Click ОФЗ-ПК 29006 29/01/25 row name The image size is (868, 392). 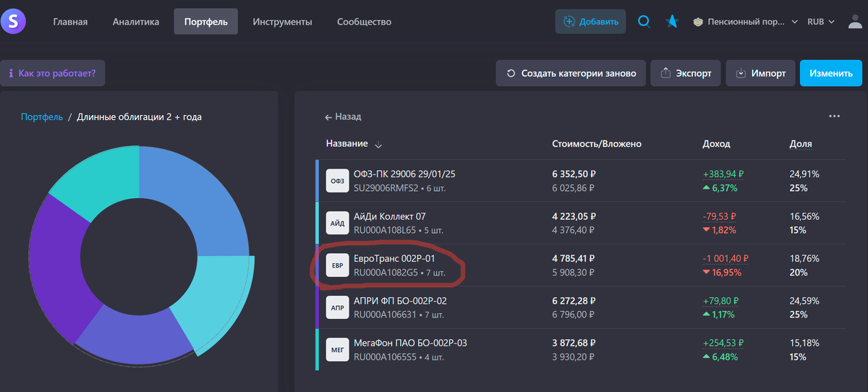(404, 174)
